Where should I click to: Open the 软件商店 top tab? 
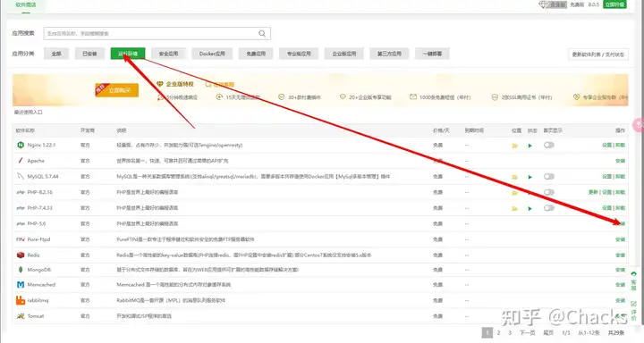(x=26, y=5)
